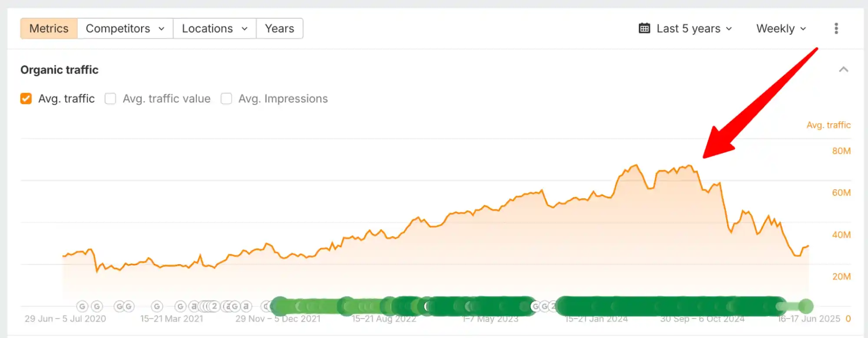This screenshot has width=868, height=338.
Task: Enable the Avg. traffic value checkbox
Action: (x=110, y=99)
